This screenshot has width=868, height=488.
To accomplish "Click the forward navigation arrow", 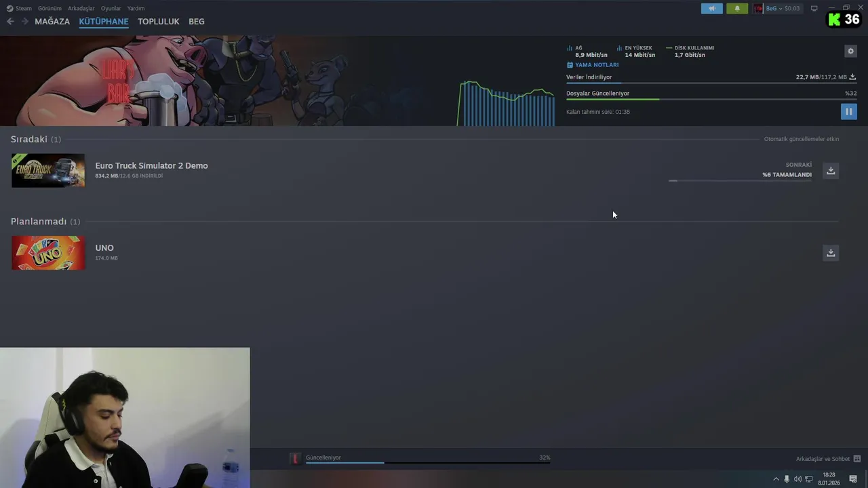I will [25, 22].
